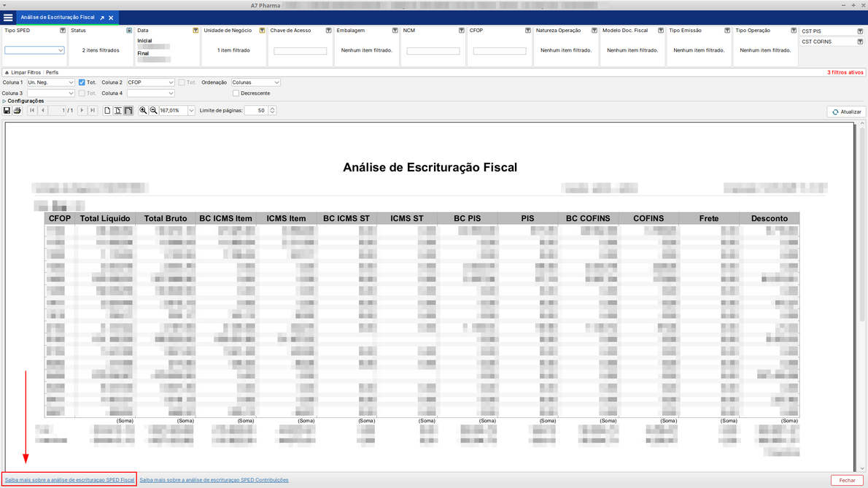This screenshot has width=868, height=488.
Task: Detach the Análise de Escrituração Fiscal tab
Action: coord(102,18)
